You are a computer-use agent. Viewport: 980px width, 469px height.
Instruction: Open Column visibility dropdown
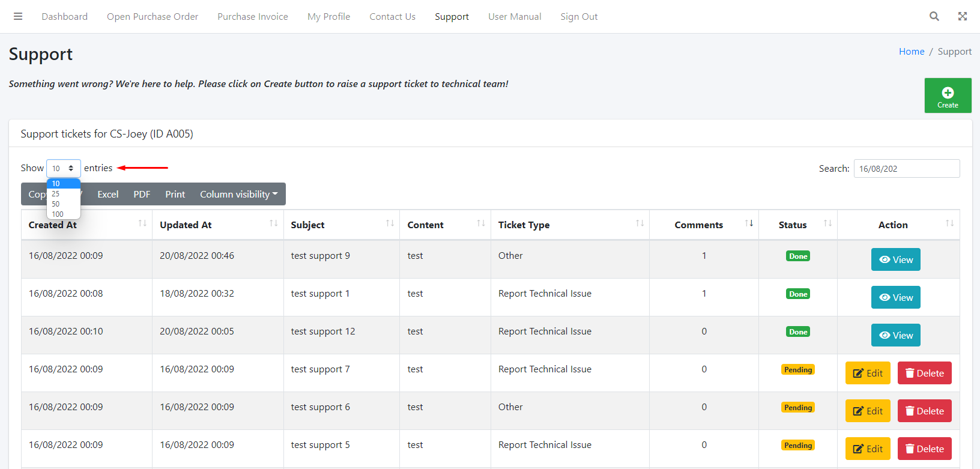238,194
